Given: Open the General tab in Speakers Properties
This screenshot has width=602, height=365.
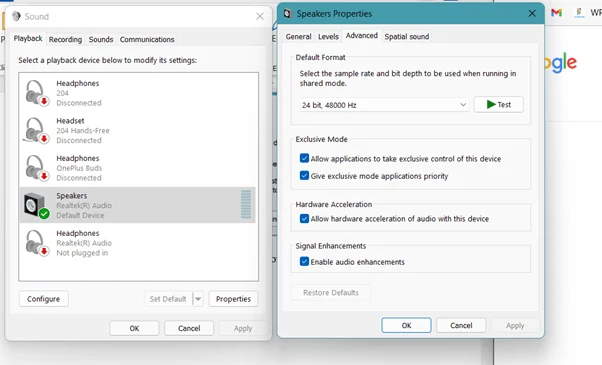Looking at the screenshot, I should [298, 36].
